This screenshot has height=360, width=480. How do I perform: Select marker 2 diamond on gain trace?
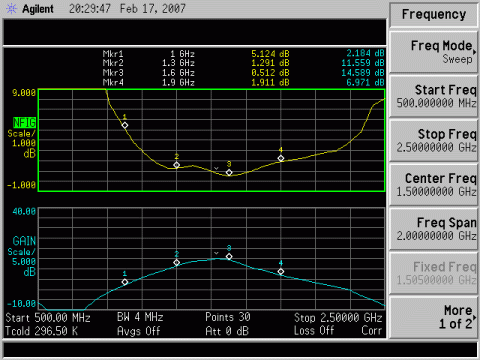177,263
